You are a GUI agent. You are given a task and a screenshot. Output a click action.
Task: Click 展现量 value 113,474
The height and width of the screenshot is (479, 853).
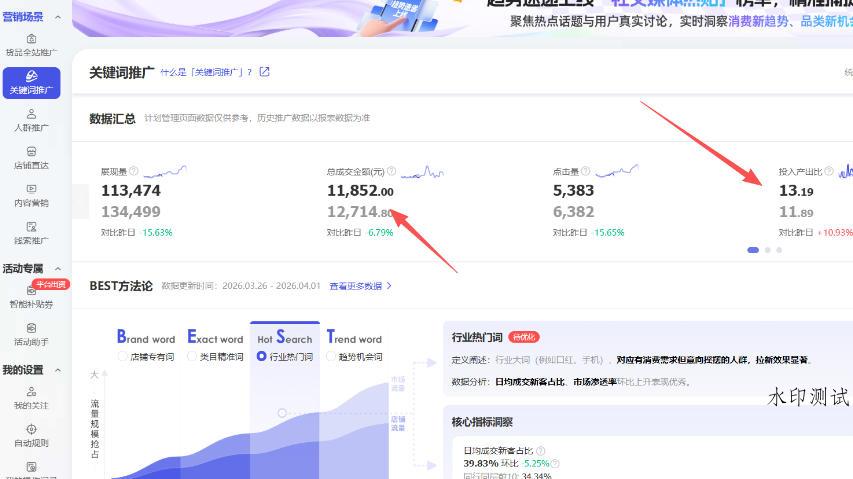tap(131, 191)
